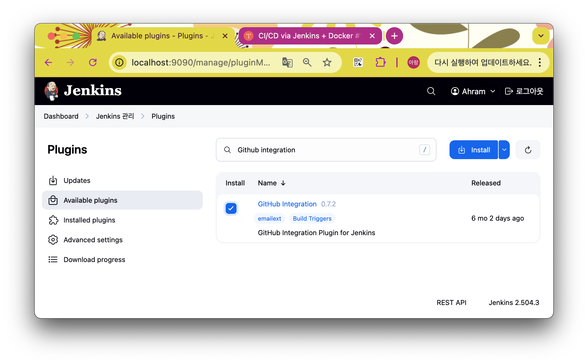
Task: Close the CI/CD via Jenkins tab
Action: tap(372, 36)
